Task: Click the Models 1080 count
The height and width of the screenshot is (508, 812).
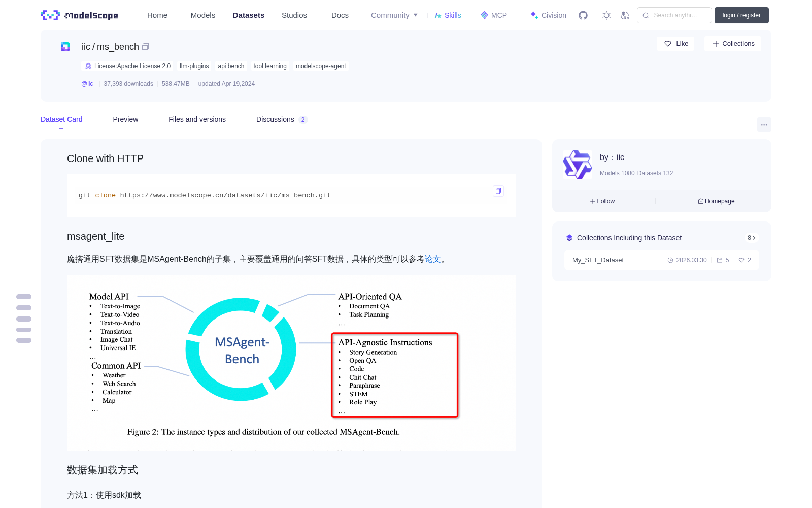Action: point(617,173)
